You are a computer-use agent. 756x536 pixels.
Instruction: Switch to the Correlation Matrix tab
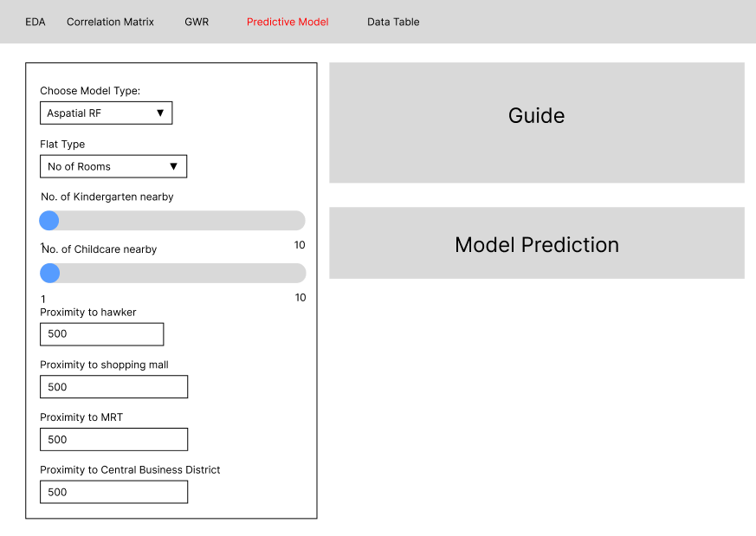click(x=110, y=22)
